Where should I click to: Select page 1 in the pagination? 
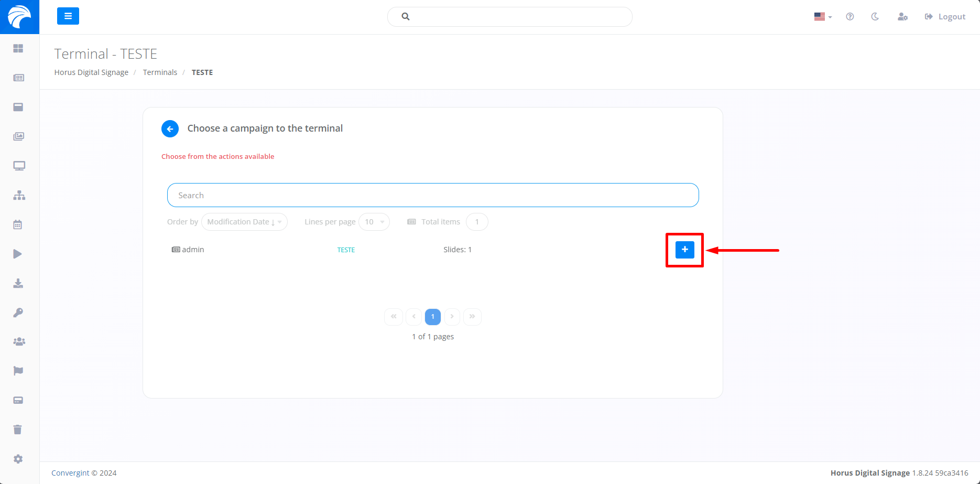point(432,317)
